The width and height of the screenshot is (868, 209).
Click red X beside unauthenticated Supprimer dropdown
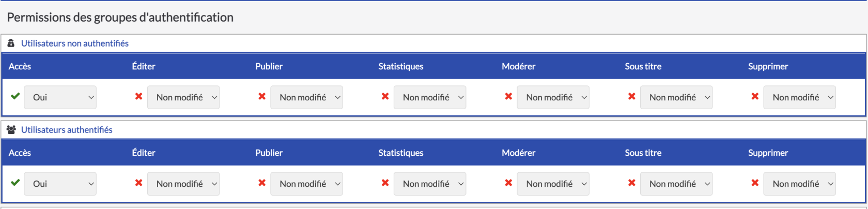click(x=755, y=97)
